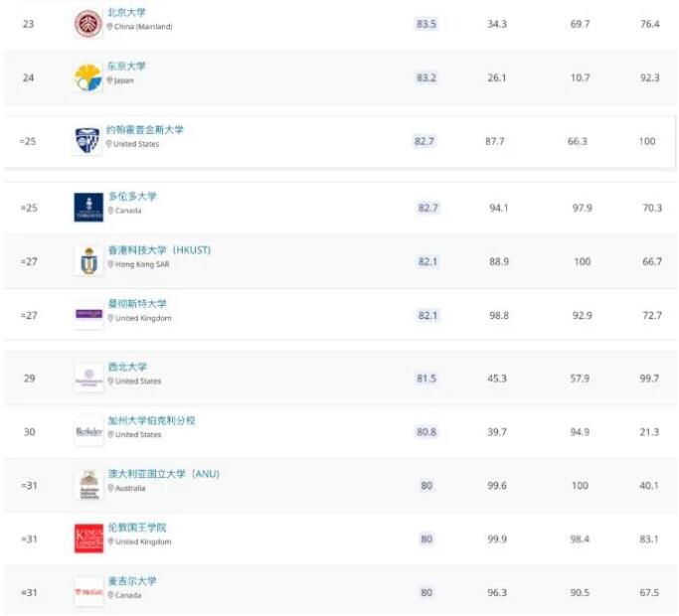This screenshot has width=679, height=616.
Task: Open the 约翰霍普金斯大学 link
Action: click(x=145, y=129)
